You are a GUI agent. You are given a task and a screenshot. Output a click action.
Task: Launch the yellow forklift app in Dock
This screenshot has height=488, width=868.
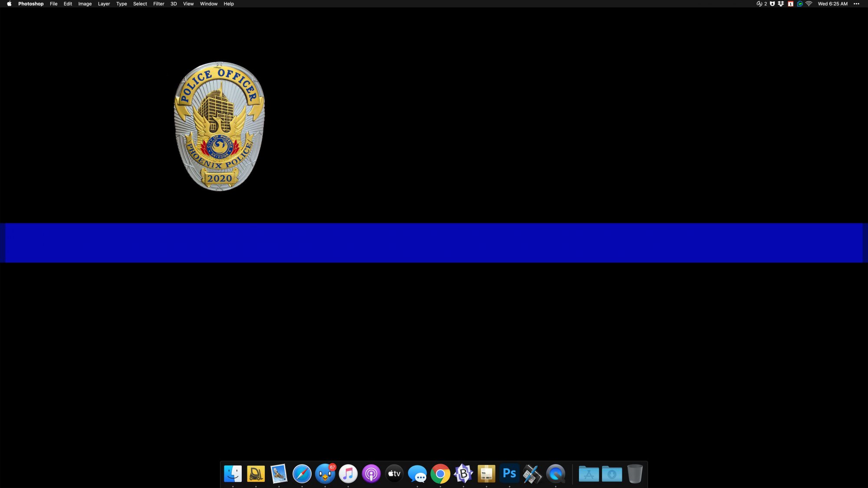[256, 474]
